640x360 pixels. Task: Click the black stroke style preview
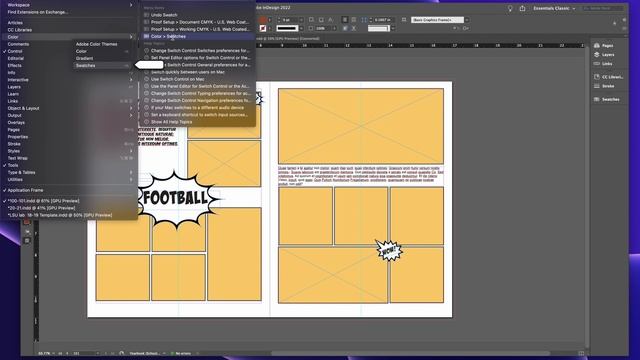(x=287, y=28)
